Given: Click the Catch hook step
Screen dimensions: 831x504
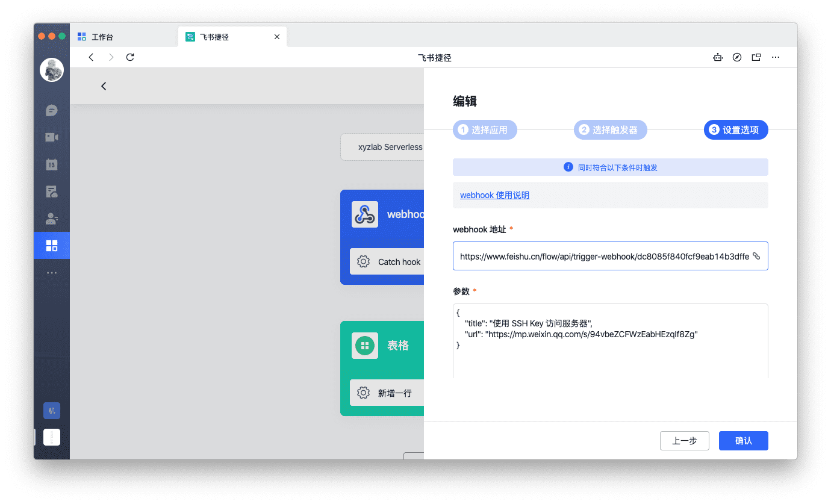Looking at the screenshot, I should click(x=387, y=262).
